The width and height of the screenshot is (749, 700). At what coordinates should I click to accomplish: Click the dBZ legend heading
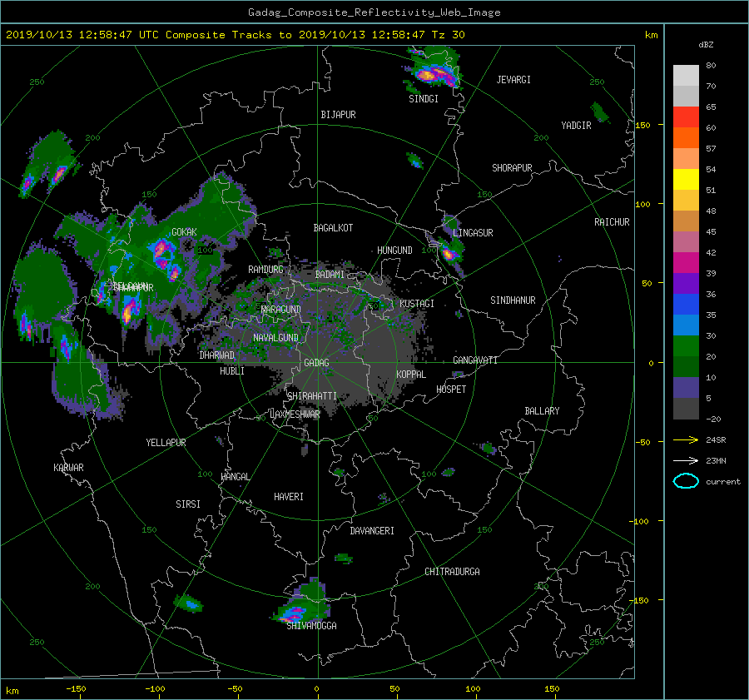706,45
